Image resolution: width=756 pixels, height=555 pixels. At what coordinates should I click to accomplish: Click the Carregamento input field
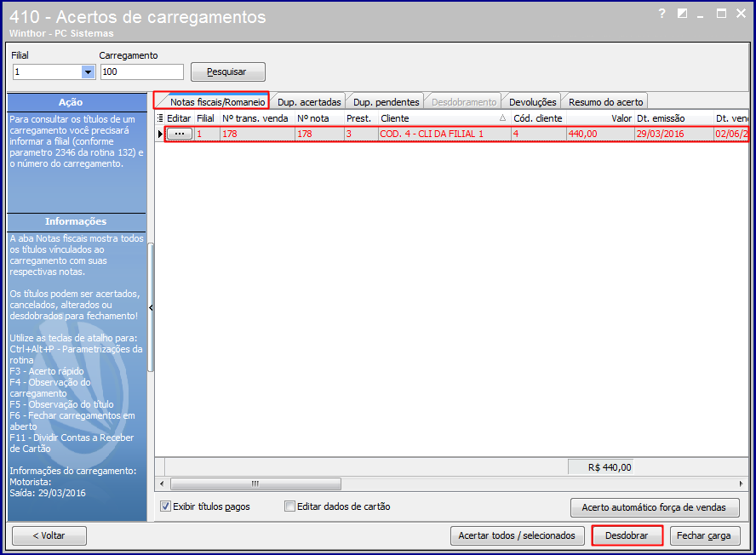tap(141, 72)
